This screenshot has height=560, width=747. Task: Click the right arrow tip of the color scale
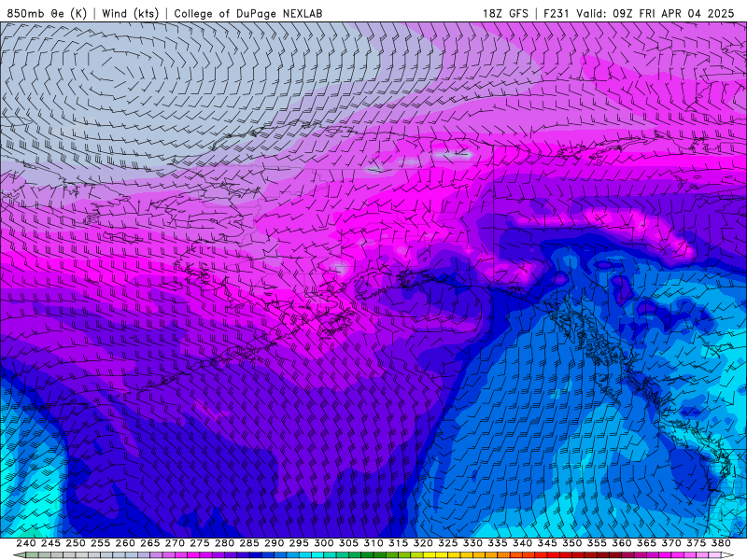click(729, 555)
